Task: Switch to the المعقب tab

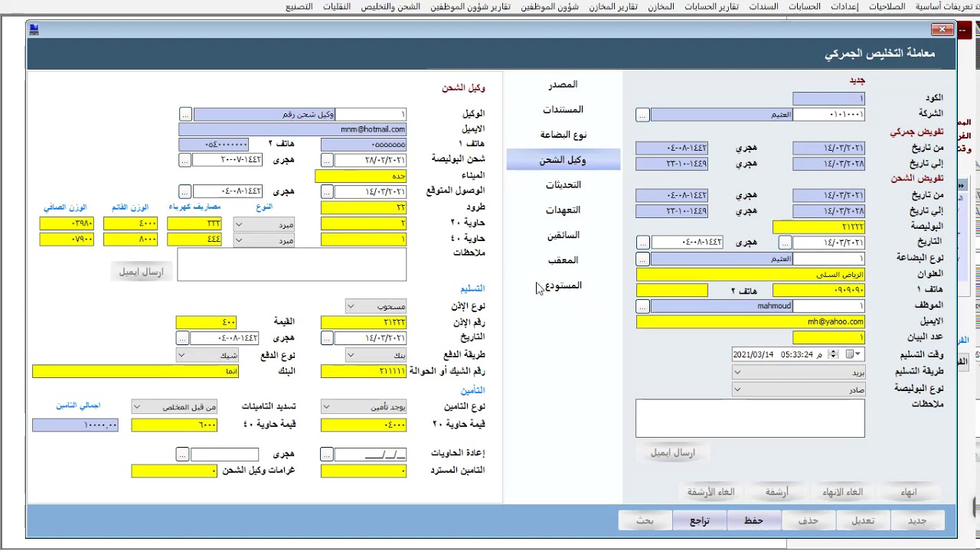Action: tap(563, 261)
